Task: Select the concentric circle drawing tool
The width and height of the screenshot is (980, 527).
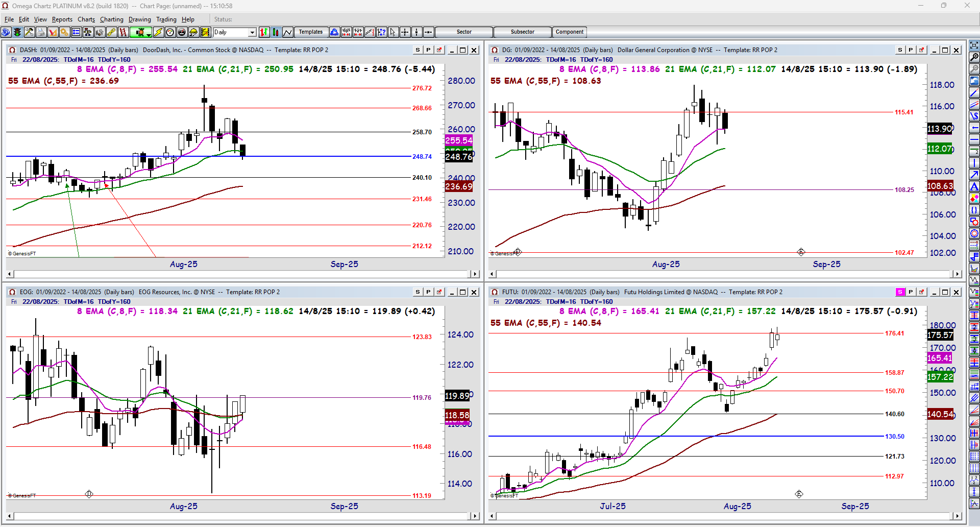Action: pos(974,234)
